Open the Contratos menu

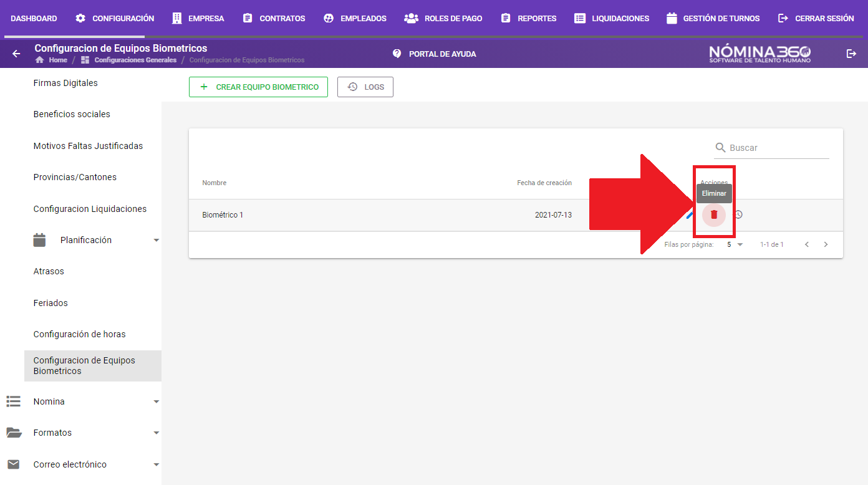click(274, 19)
